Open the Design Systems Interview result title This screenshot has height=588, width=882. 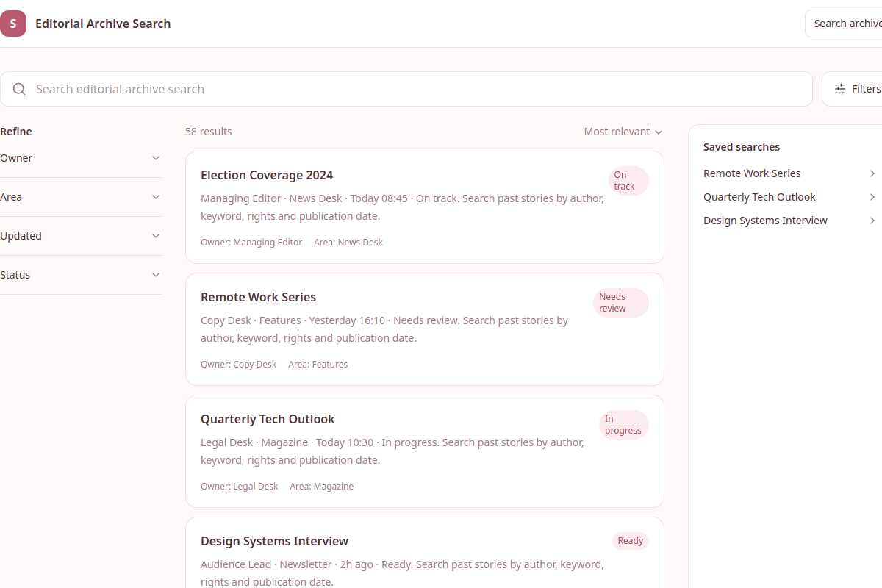point(274,541)
